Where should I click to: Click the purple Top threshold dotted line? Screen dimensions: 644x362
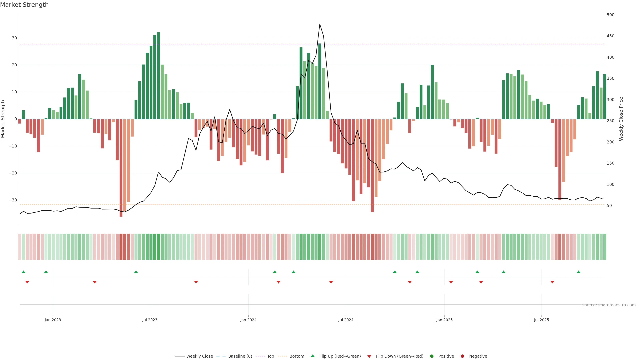click(x=250, y=44)
